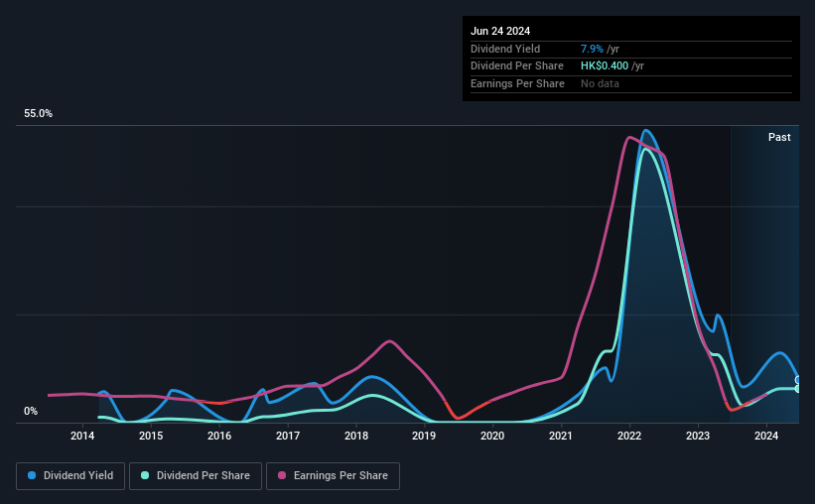Click the Jun 24 2024 tooltip date
The width and height of the screenshot is (815, 504).
tap(500, 31)
